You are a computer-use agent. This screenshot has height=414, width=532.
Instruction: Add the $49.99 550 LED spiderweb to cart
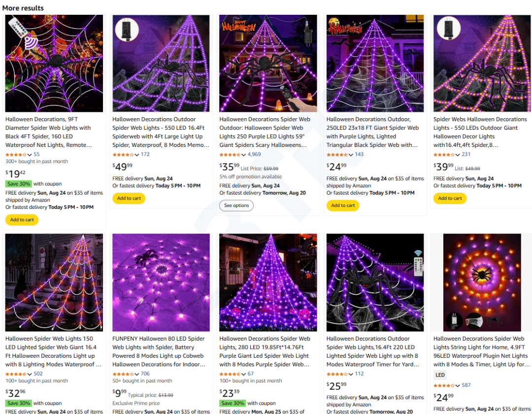(129, 198)
